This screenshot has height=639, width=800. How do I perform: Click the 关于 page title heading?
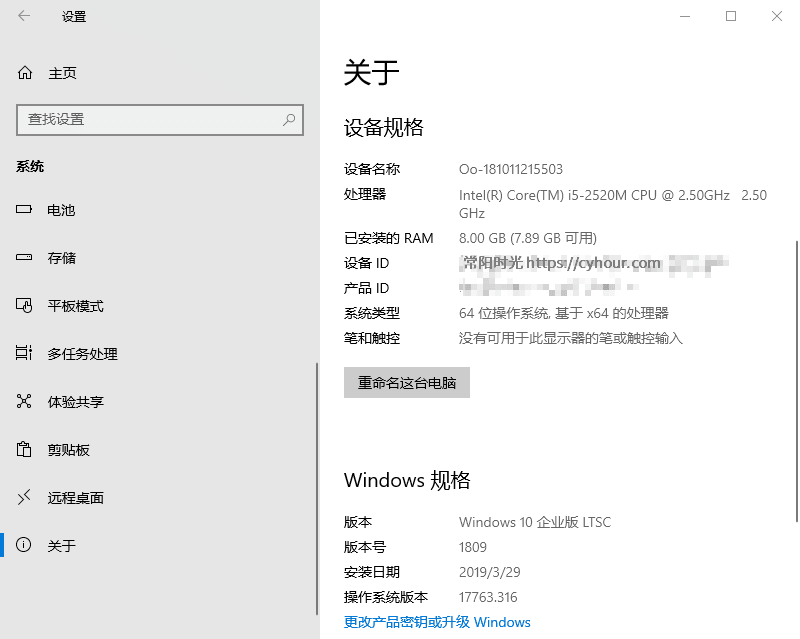click(x=371, y=72)
